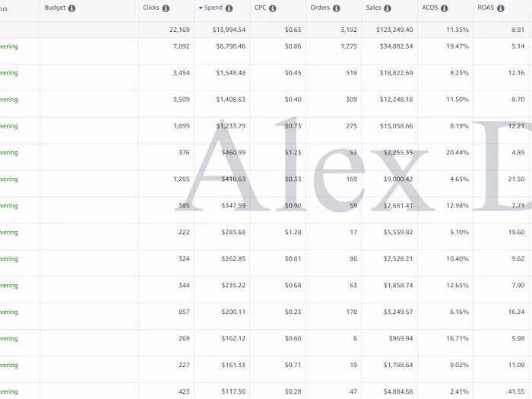Select the spend cell $6,790.46

point(231,46)
